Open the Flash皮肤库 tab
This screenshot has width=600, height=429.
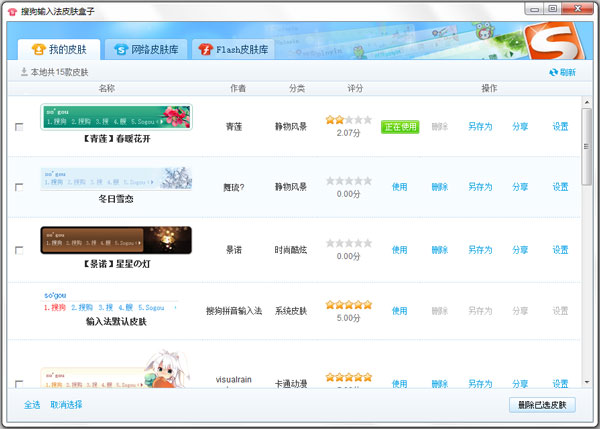[233, 49]
